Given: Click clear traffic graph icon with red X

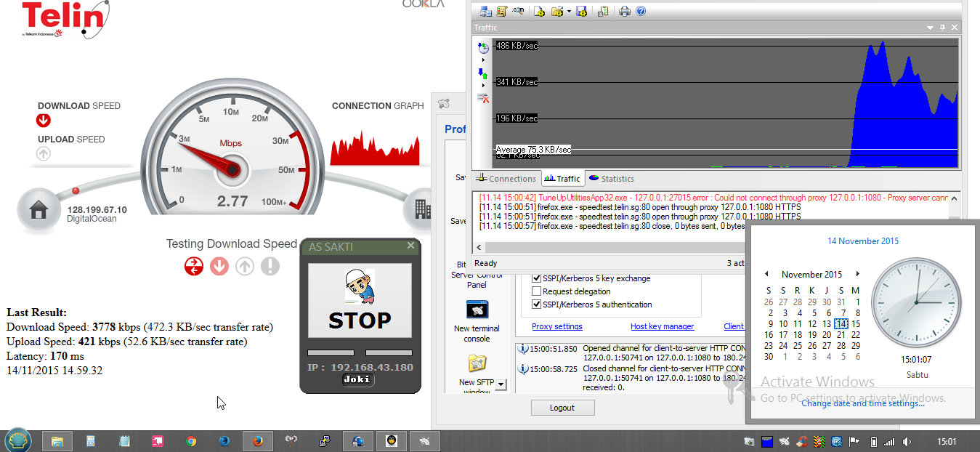Looking at the screenshot, I should pos(483,98).
